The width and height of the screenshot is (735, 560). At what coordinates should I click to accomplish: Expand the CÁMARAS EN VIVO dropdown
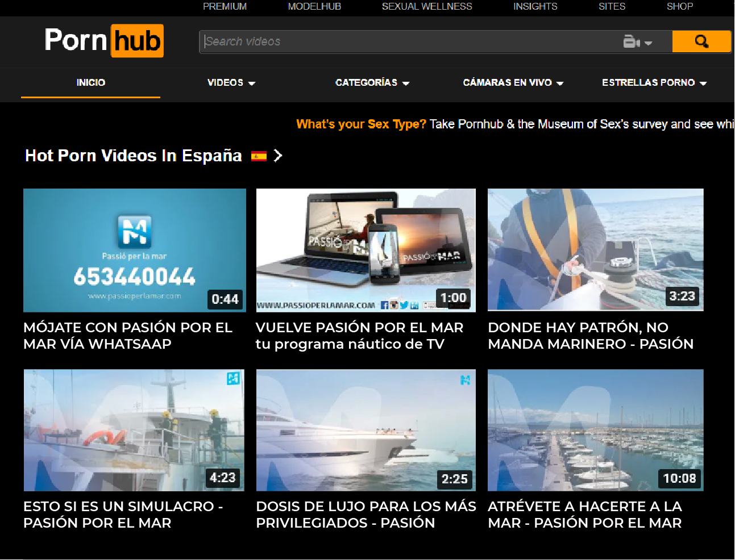(x=513, y=83)
